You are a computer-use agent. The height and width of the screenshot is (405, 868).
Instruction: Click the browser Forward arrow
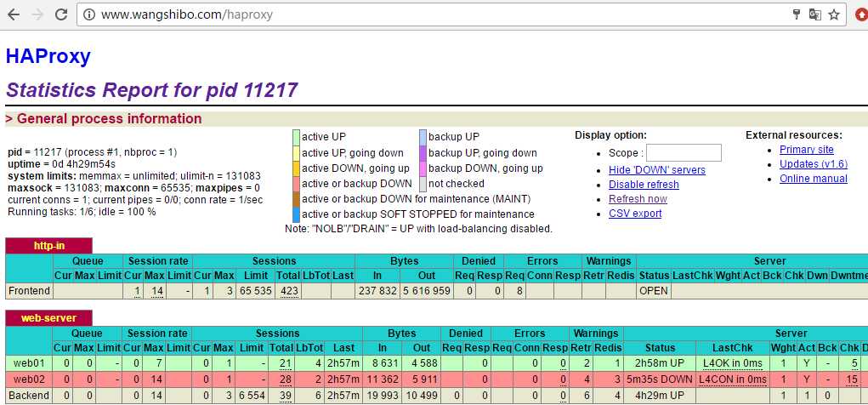coord(37,14)
